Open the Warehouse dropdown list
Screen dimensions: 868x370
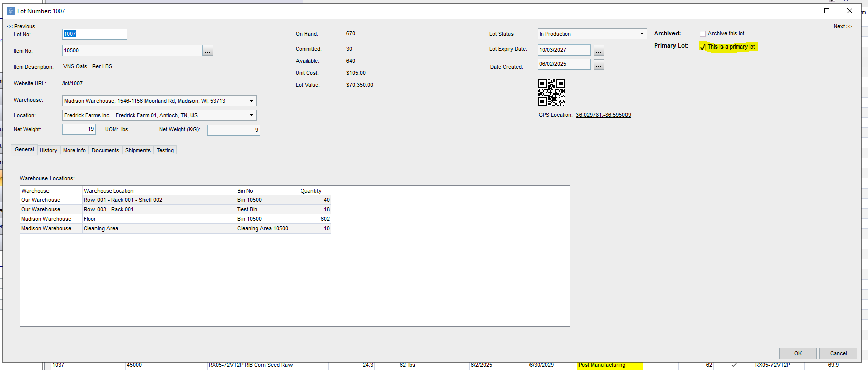pyautogui.click(x=251, y=101)
